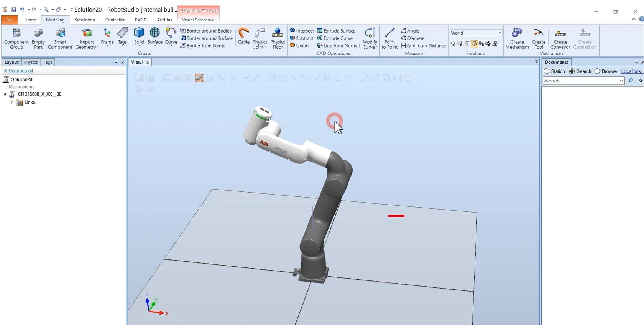Image resolution: width=644 pixels, height=325 pixels.
Task: Click Border around Bodies
Action: 206,31
